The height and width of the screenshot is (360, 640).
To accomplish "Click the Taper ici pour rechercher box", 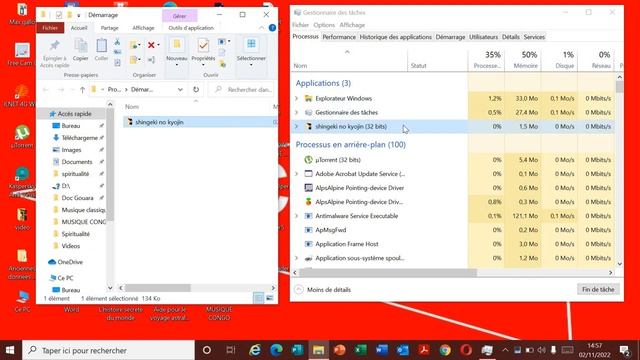I will [108, 350].
